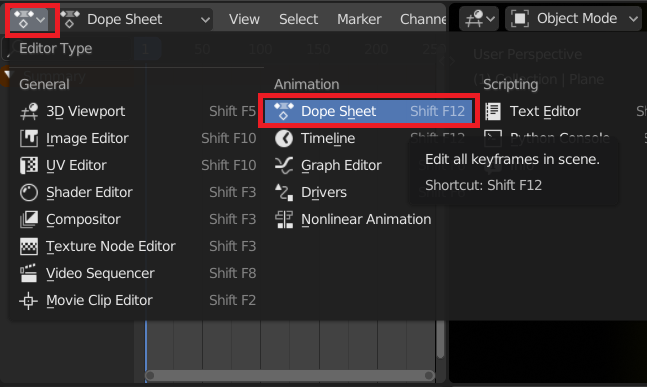Open the Object Mode dropdown
This screenshot has height=387, width=647.
tap(574, 19)
